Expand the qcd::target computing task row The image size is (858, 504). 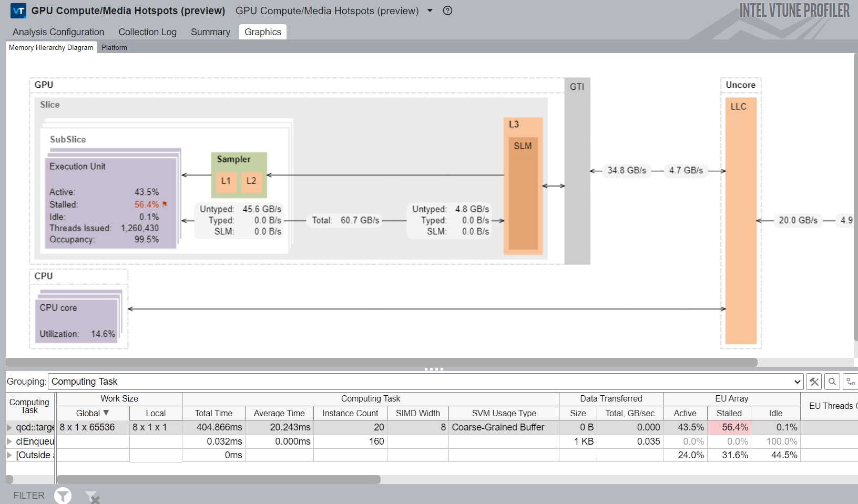click(x=9, y=427)
